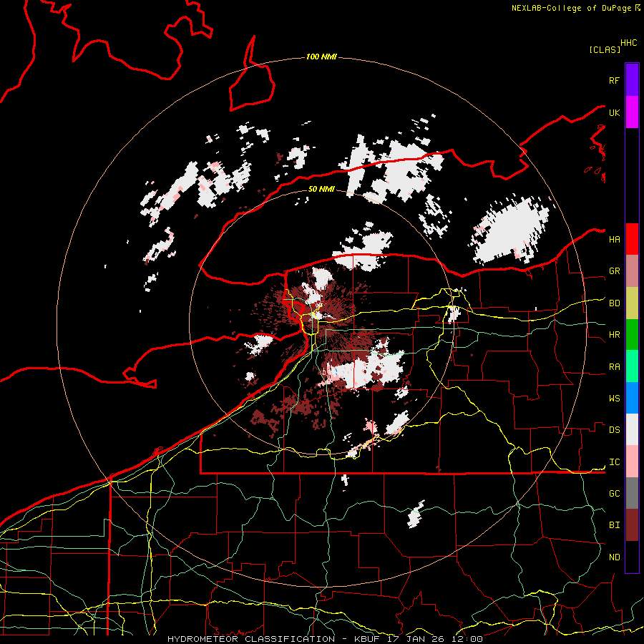Click the HA red legend swatch

(x=632, y=239)
